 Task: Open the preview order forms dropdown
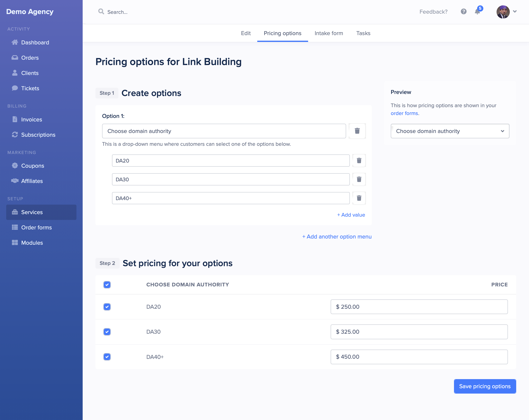pyautogui.click(x=449, y=131)
